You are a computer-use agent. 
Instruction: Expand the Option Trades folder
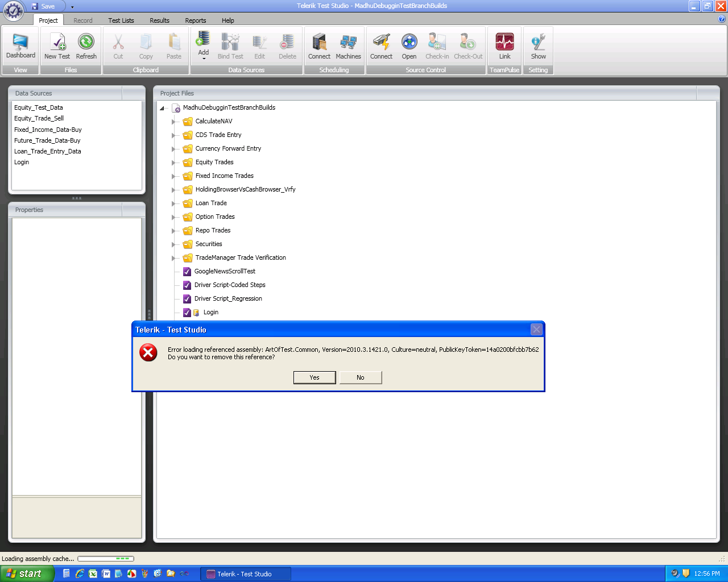tap(173, 217)
